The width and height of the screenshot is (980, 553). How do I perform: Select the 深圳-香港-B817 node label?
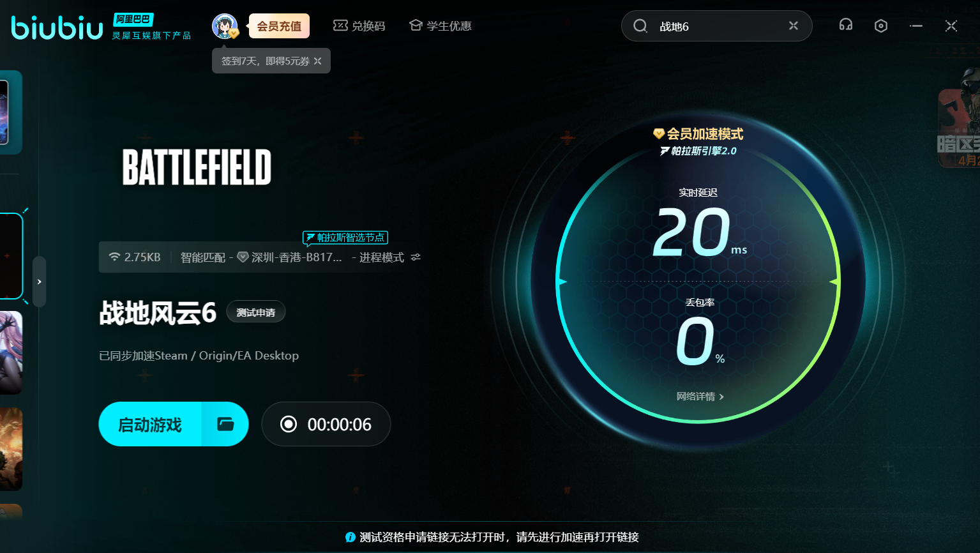coord(290,257)
